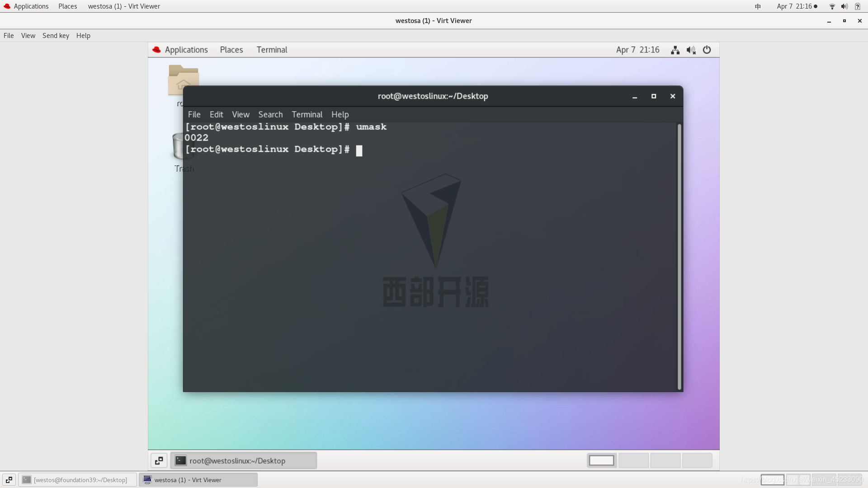
Task: Open host battery status icon
Action: pyautogui.click(x=857, y=6)
